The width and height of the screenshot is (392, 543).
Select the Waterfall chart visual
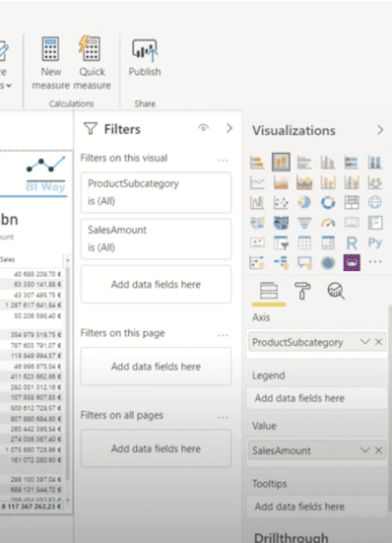click(x=257, y=202)
